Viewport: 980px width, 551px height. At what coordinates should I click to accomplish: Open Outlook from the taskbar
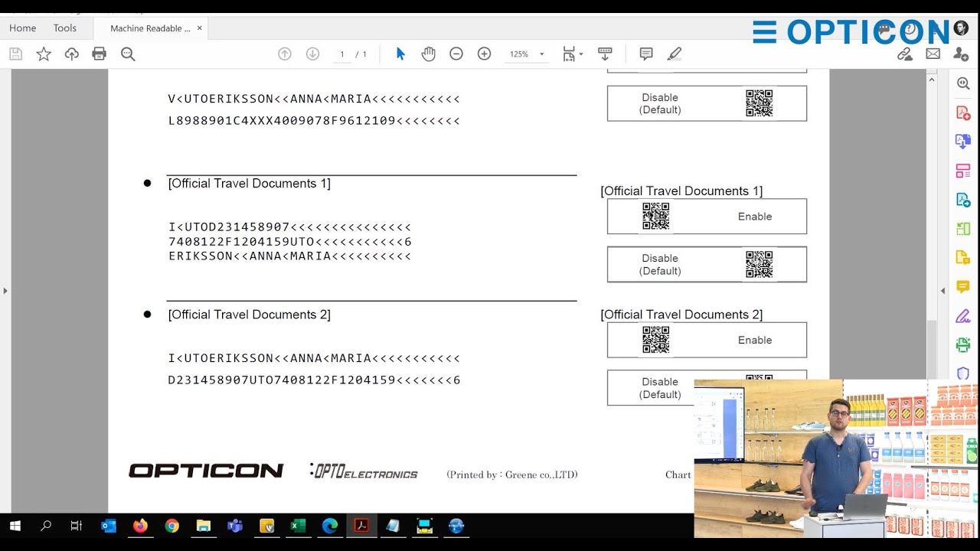coord(109,526)
